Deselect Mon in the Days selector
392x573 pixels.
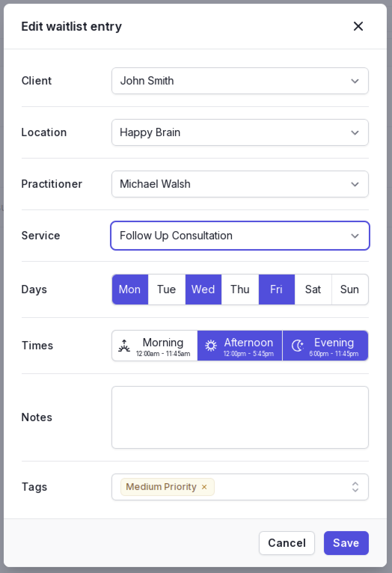[130, 289]
